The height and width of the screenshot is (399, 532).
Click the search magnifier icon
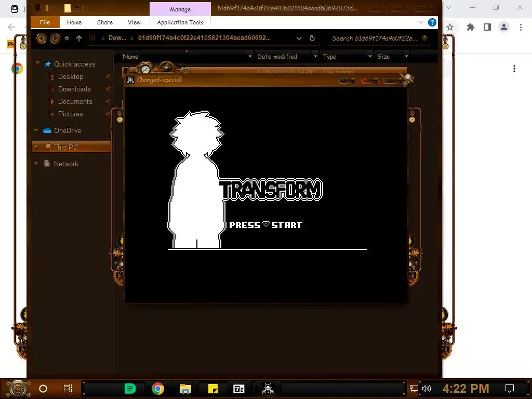tap(424, 38)
